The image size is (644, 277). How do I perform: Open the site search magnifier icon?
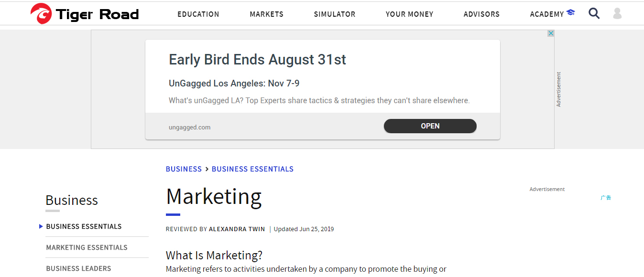click(x=594, y=13)
